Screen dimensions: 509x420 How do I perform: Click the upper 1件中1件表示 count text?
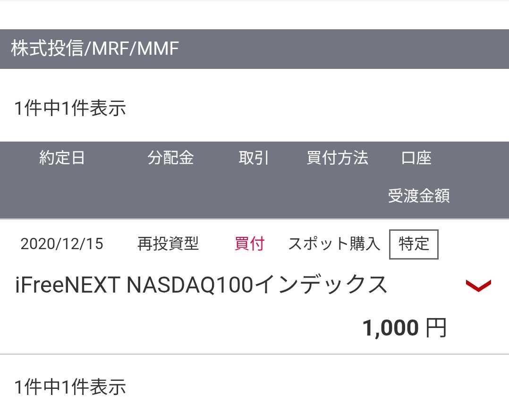tap(70, 108)
